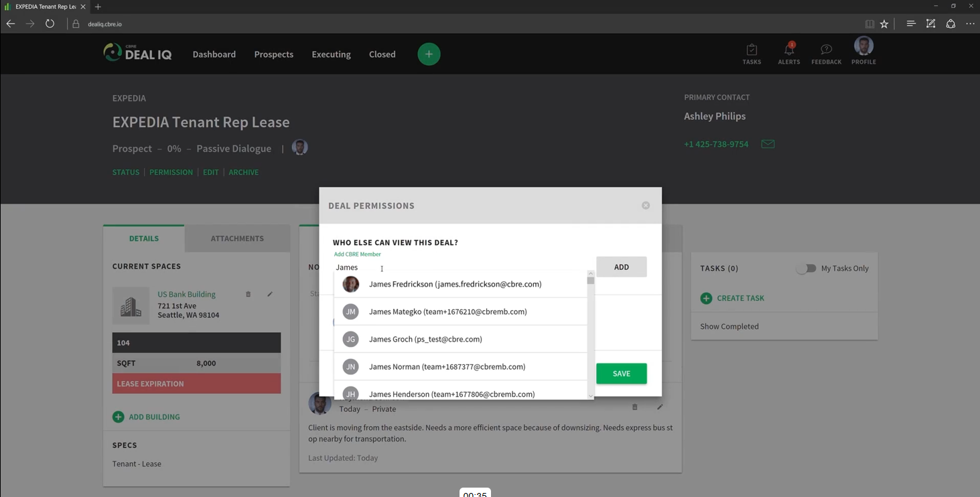Go to Executing deals

(x=331, y=54)
